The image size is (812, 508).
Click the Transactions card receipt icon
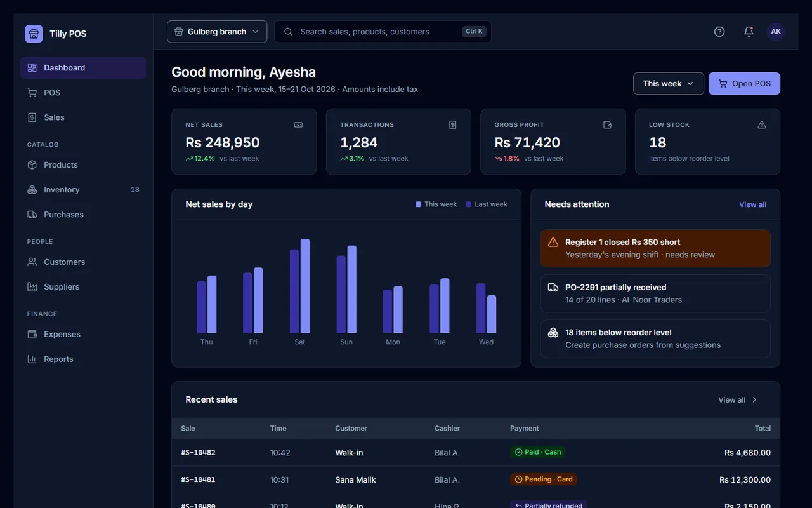[453, 125]
